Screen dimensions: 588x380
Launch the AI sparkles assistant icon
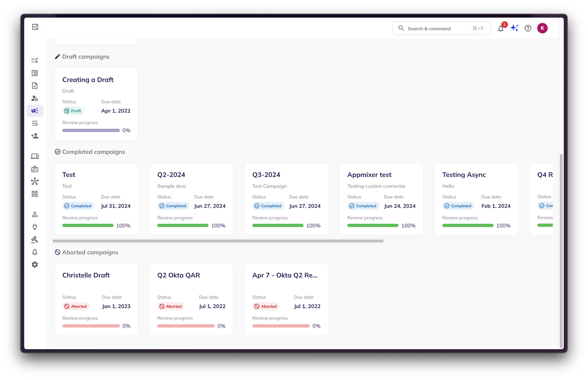pyautogui.click(x=514, y=28)
